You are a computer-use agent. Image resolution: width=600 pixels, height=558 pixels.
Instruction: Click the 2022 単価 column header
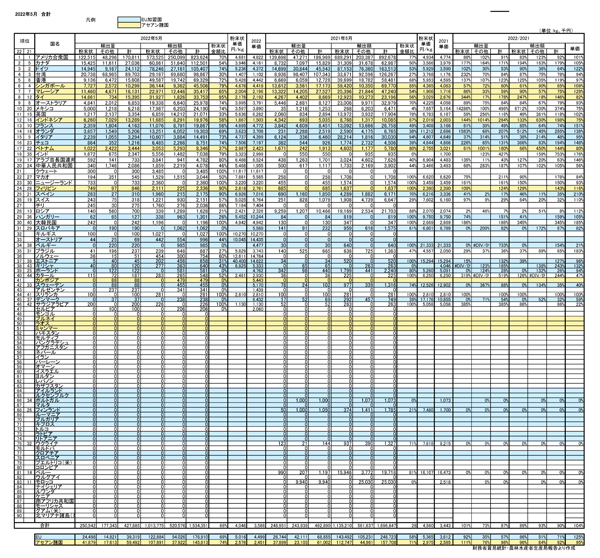(x=256, y=44)
